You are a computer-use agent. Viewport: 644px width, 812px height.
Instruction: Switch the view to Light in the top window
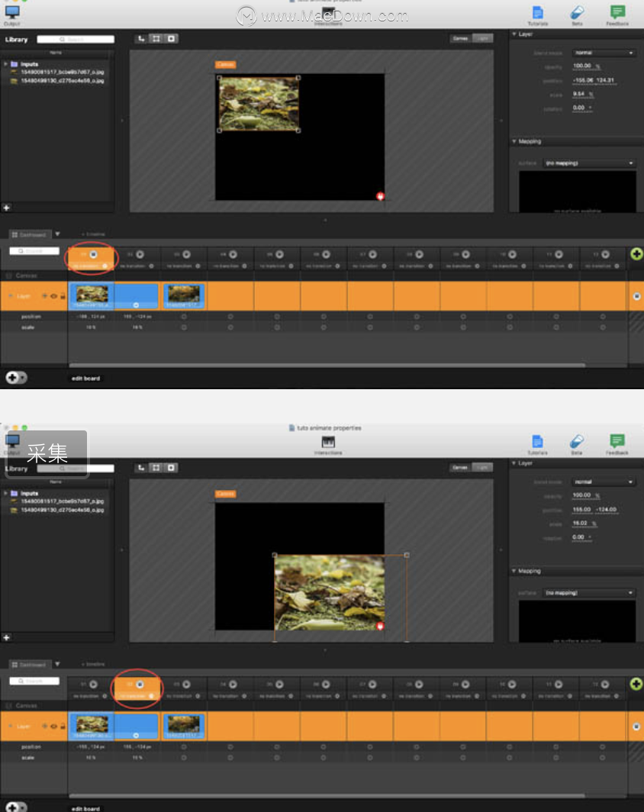click(x=482, y=38)
